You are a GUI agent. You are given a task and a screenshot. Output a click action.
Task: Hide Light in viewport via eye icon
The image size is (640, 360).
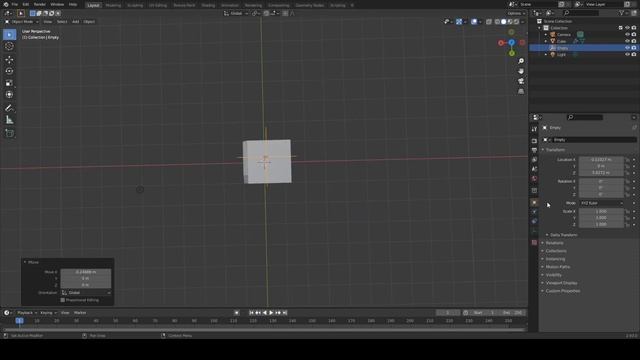pos(627,54)
